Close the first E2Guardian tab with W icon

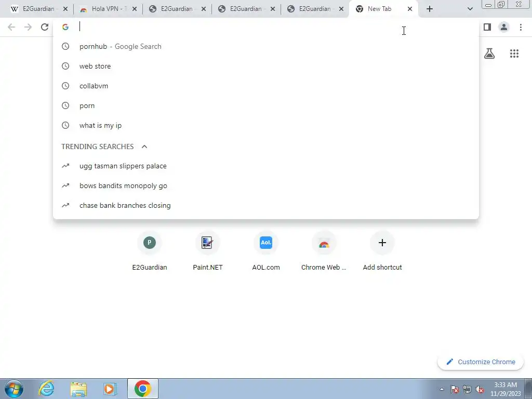tap(65, 9)
